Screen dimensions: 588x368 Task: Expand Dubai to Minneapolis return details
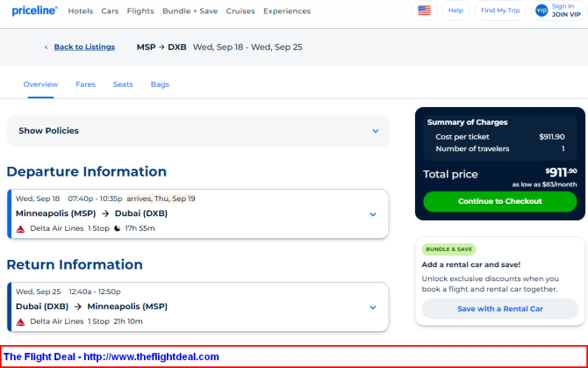tap(373, 307)
